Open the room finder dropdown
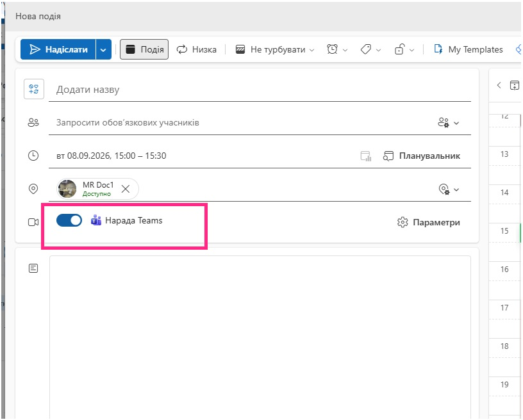 point(449,189)
